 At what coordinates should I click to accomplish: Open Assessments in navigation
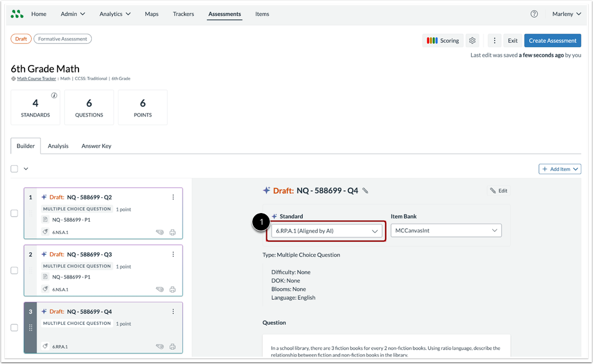tap(225, 14)
